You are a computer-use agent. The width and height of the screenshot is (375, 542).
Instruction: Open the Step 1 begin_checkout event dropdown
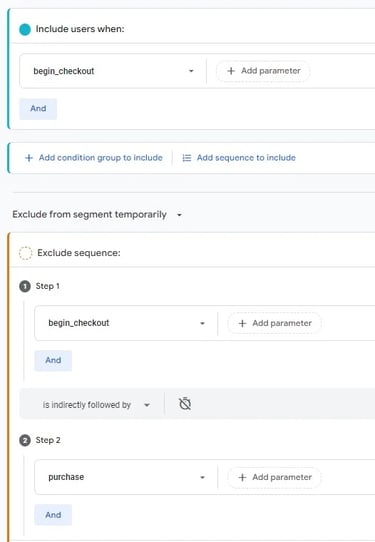pyautogui.click(x=126, y=323)
